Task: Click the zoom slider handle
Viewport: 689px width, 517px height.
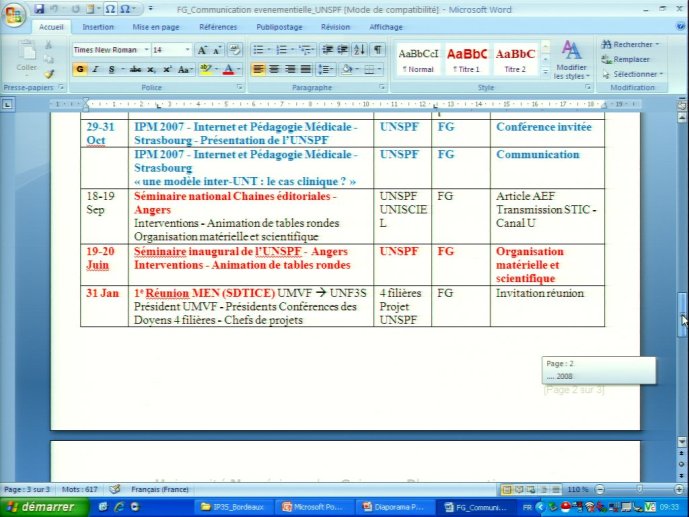Action: pyautogui.click(x=639, y=489)
